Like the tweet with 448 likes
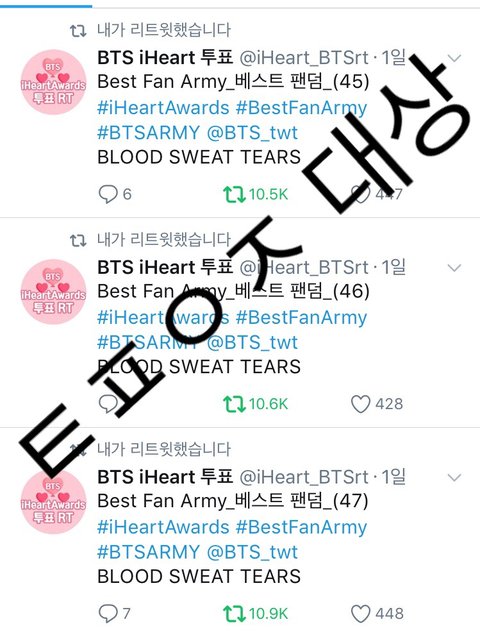The height and width of the screenshot is (631, 480). point(360,614)
